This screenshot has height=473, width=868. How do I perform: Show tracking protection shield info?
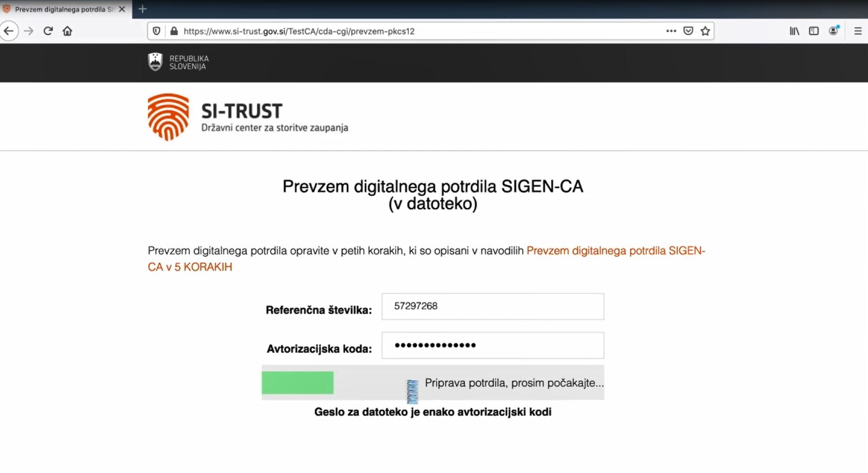pos(157,31)
